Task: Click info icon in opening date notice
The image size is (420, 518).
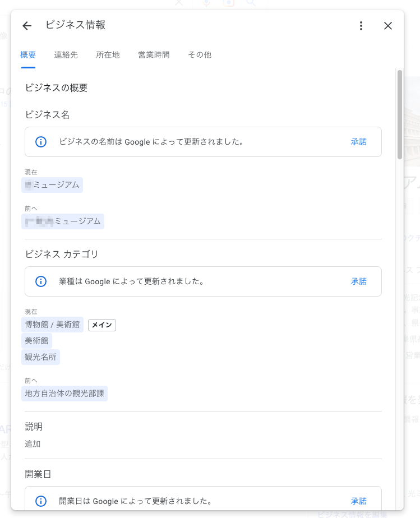Action: click(x=41, y=501)
